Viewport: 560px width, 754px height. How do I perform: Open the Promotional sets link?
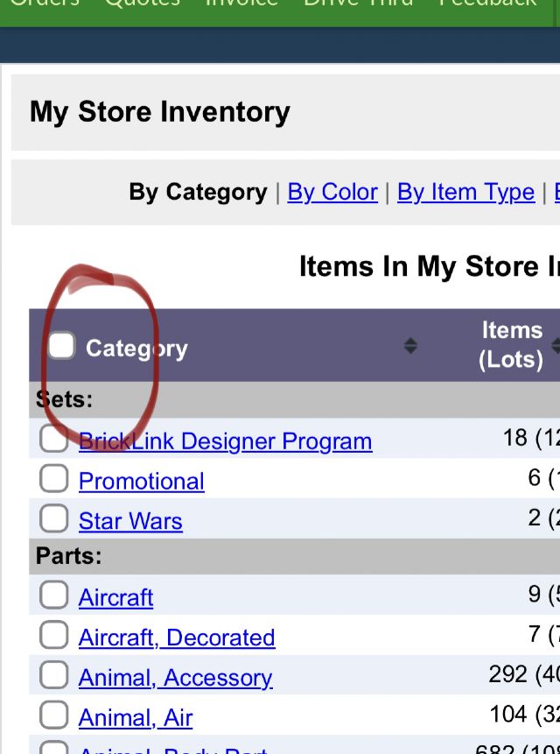(142, 481)
